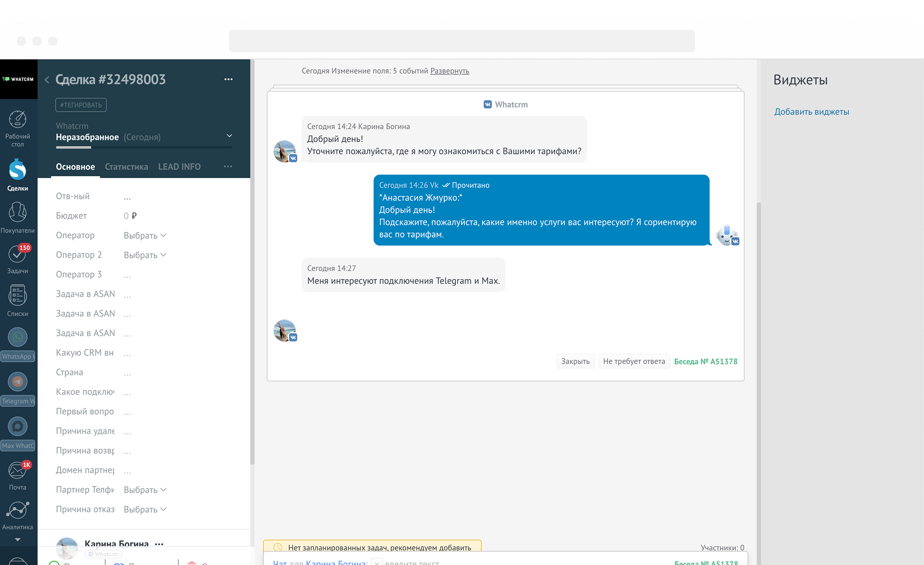Viewport: 924px width, 565px height.
Task: Open Оператор Выбрать dropdown
Action: (145, 235)
